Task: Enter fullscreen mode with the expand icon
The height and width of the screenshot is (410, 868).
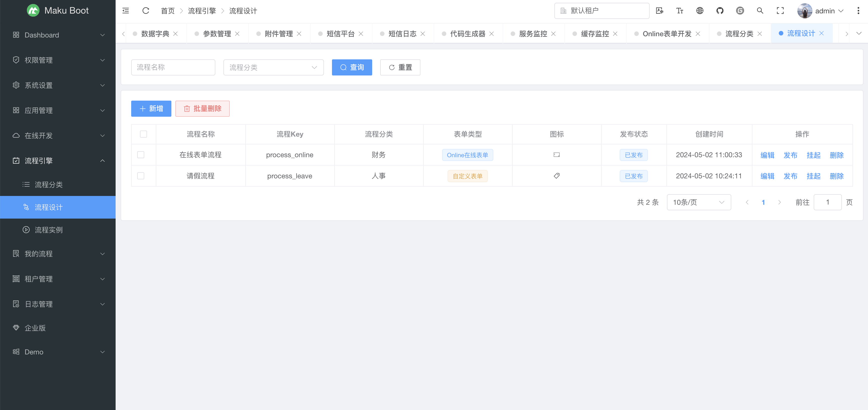Action: 780,11
